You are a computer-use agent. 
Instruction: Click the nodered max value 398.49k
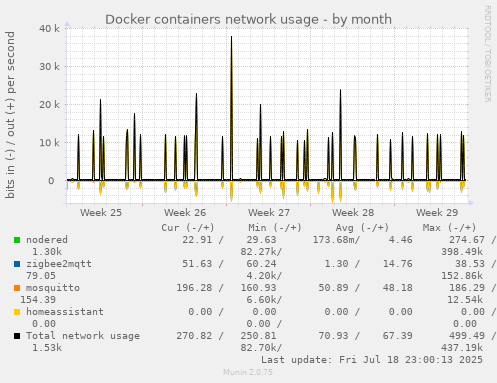point(462,252)
